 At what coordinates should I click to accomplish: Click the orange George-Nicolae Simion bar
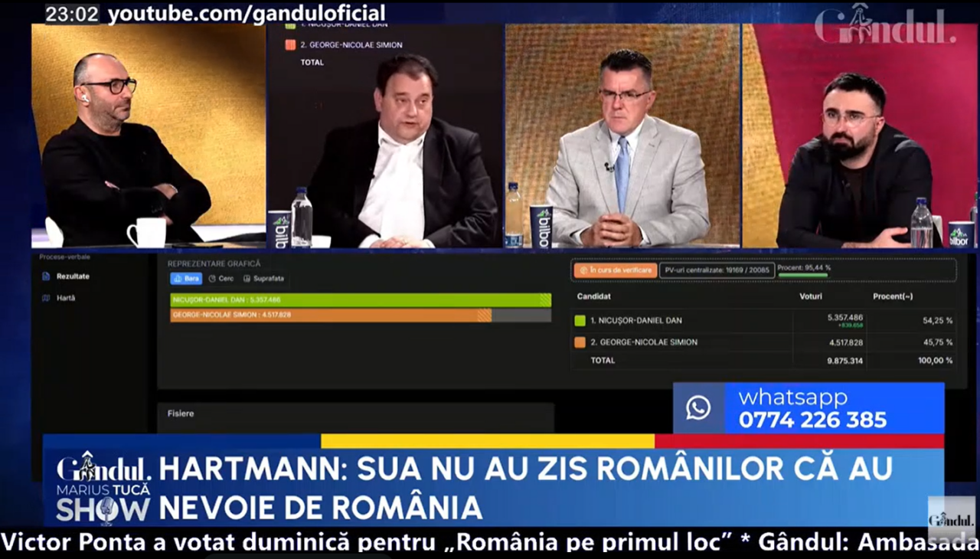click(x=331, y=315)
